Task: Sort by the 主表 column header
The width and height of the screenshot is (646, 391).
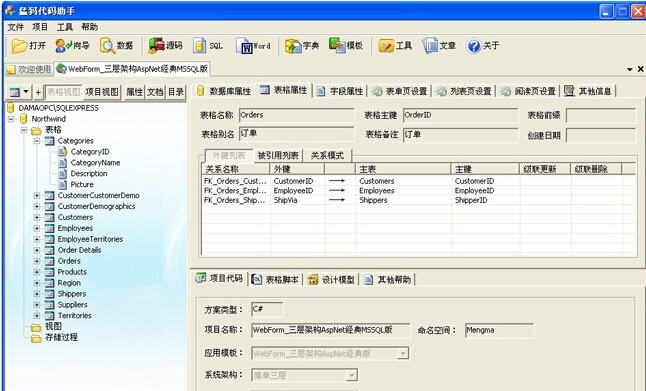Action: (x=403, y=169)
